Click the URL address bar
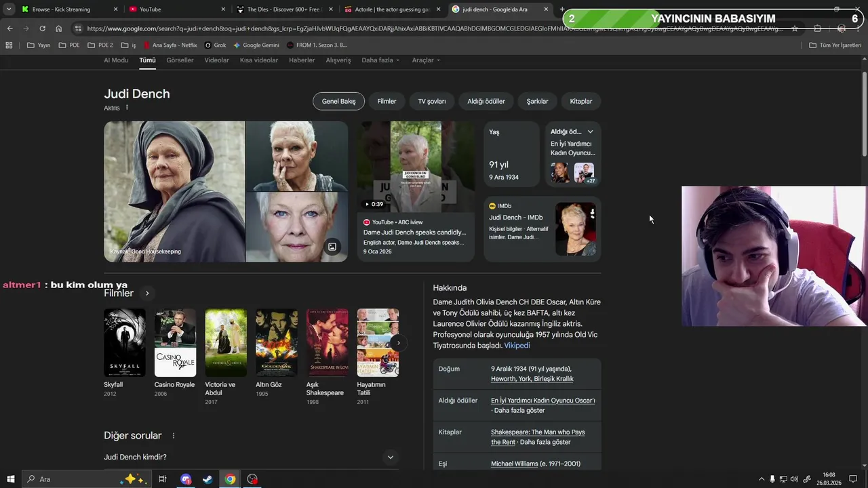Image resolution: width=868 pixels, height=488 pixels. (434, 28)
